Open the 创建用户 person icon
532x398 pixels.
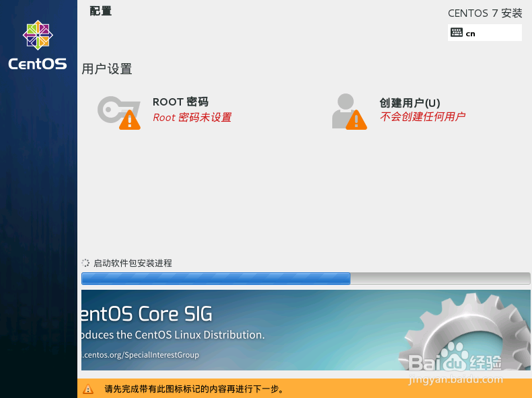(x=349, y=112)
